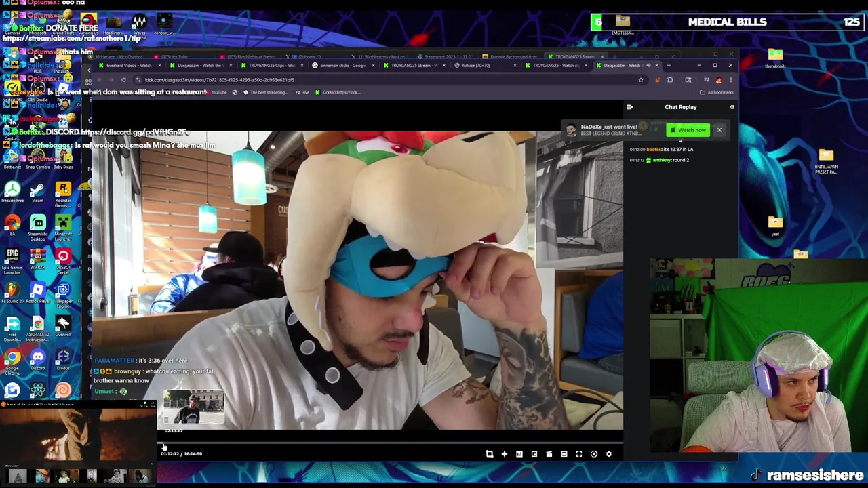Mute the Dasgasd3m tab audio icon
The width and height of the screenshot is (868, 488).
click(x=648, y=66)
